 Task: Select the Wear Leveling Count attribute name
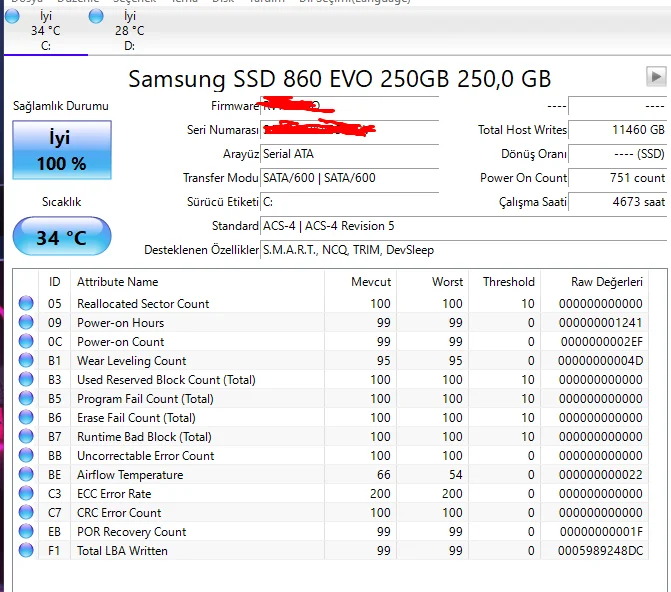[x=131, y=360]
